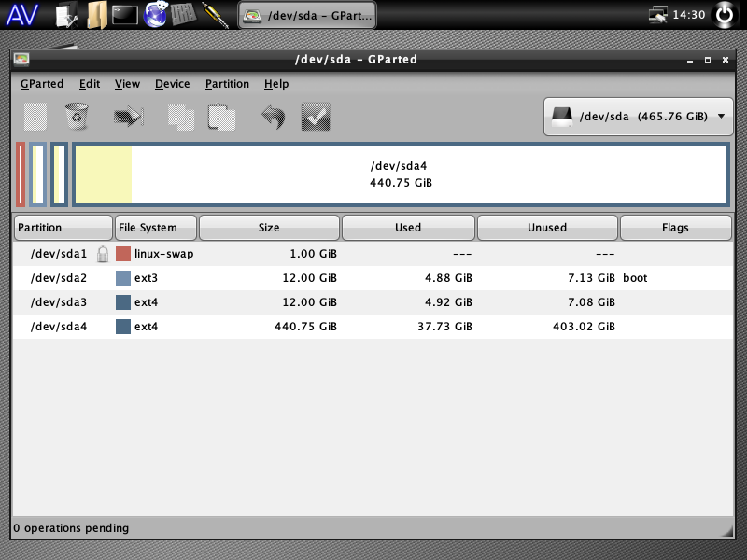This screenshot has width=747, height=560.
Task: Open the AV logo in the top panel
Action: [x=21, y=15]
